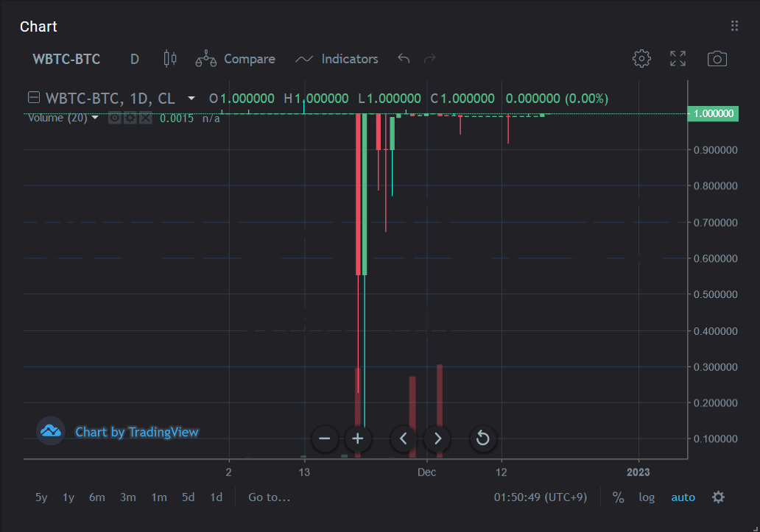Viewport: 760px width, 532px height.
Task: Select the 1y date range
Action: click(68, 497)
